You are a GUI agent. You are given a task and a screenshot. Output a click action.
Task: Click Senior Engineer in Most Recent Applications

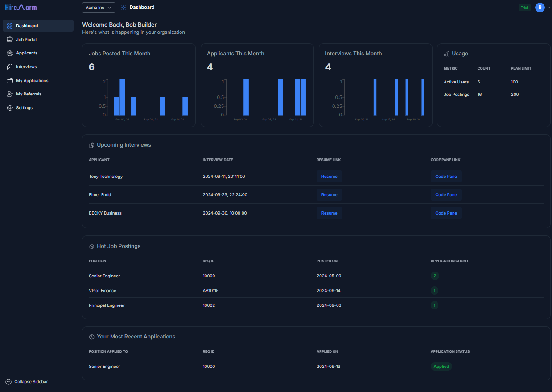(104, 367)
